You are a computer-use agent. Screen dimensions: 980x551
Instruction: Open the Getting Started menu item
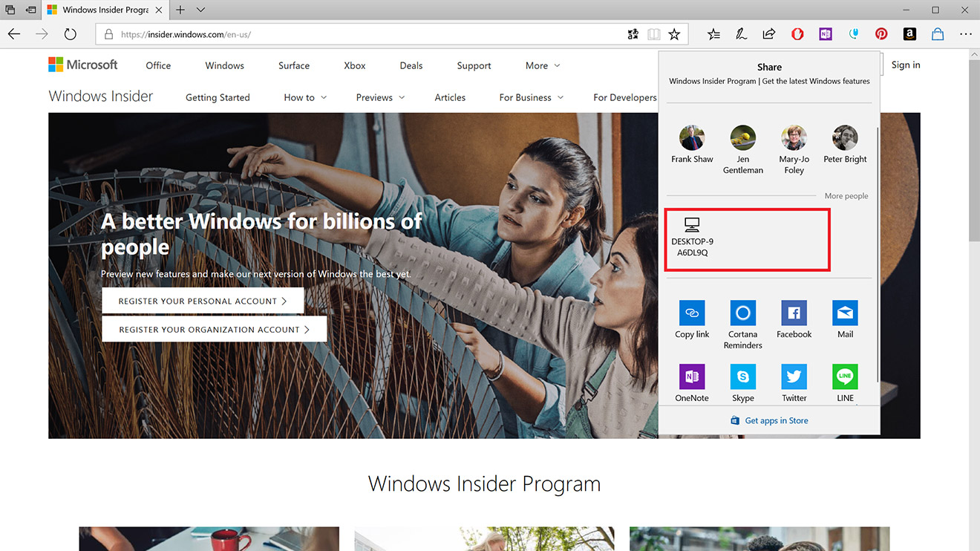pyautogui.click(x=218, y=97)
